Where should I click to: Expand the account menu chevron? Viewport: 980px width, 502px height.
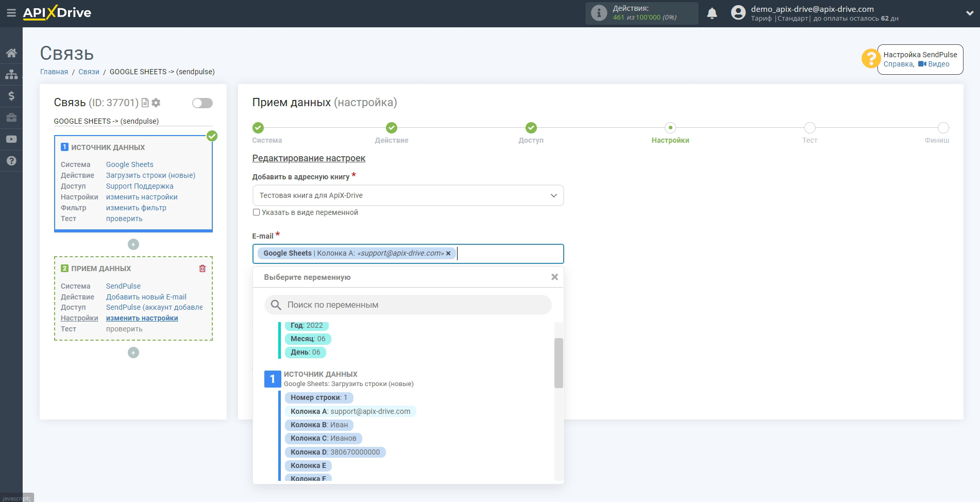tap(969, 13)
